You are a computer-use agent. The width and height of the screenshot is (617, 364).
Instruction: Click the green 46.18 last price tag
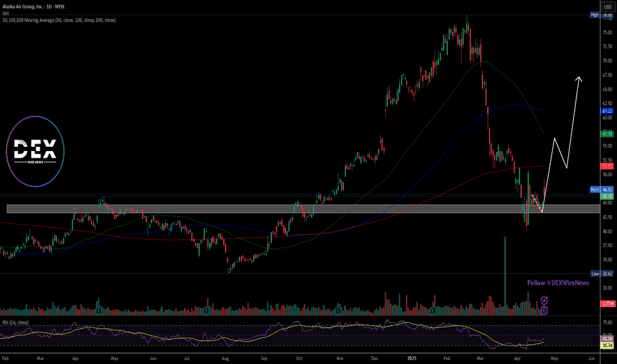point(607,196)
